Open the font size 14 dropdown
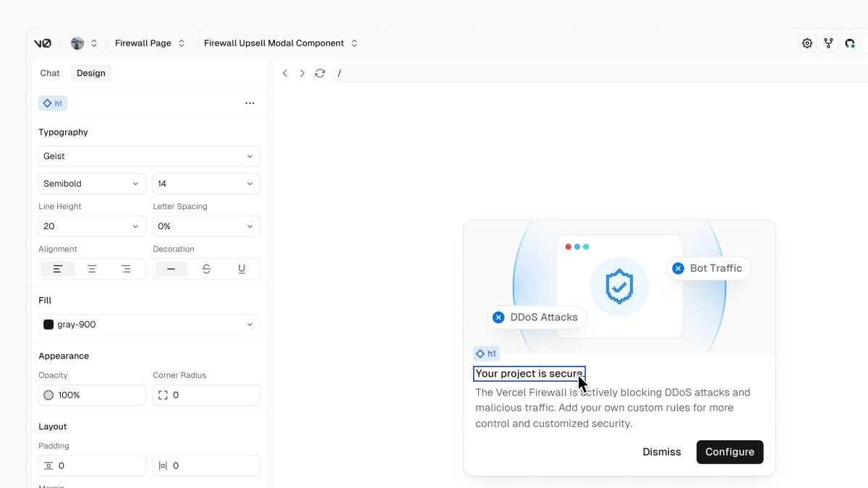The width and height of the screenshot is (868, 488). 206,184
